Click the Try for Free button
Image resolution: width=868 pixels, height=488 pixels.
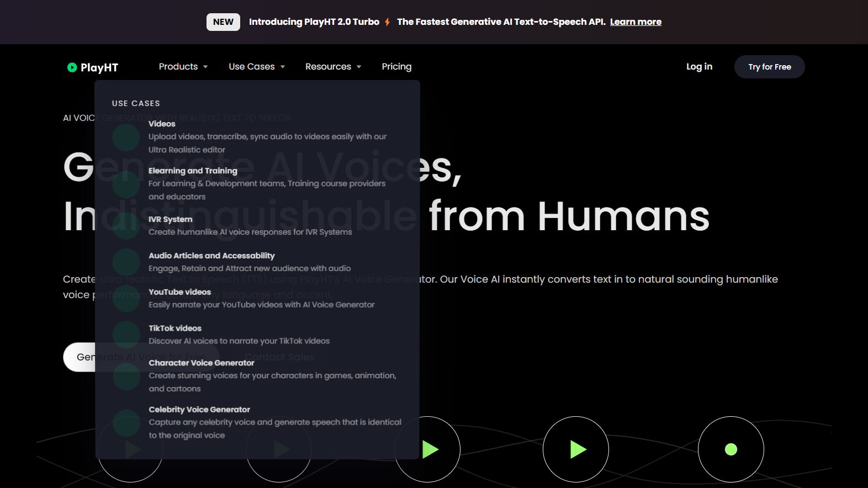pos(769,67)
